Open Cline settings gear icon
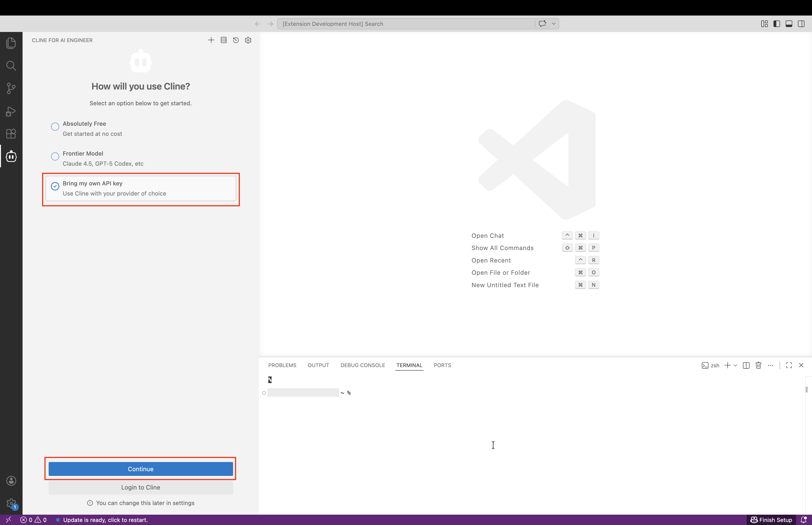The width and height of the screenshot is (812, 525). [248, 40]
